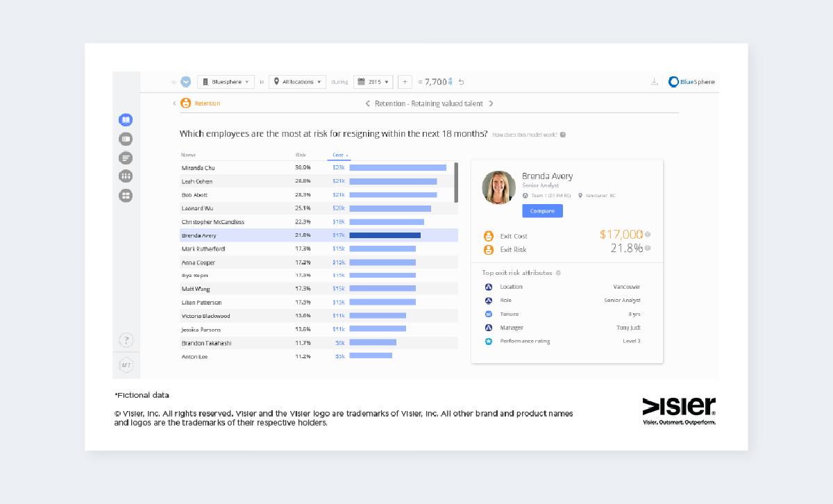Image resolution: width=833 pixels, height=504 pixels.
Task: Click the plus add filter button
Action: tap(405, 82)
